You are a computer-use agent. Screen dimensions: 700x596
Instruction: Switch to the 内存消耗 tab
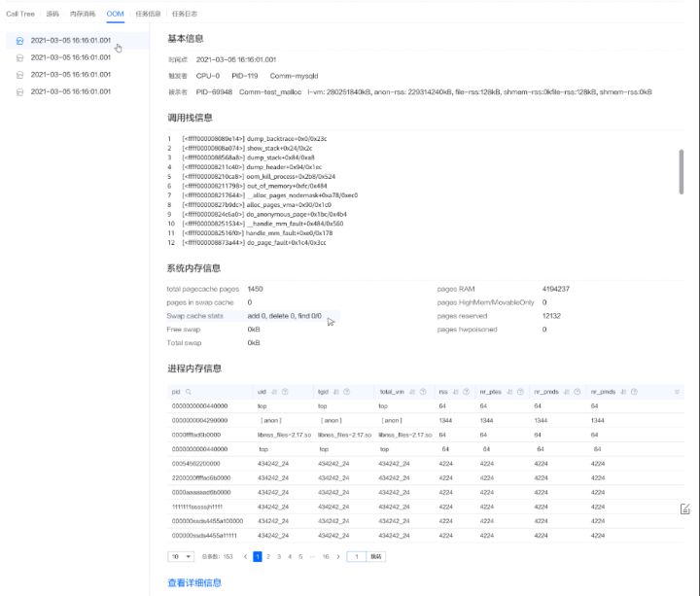pos(83,14)
